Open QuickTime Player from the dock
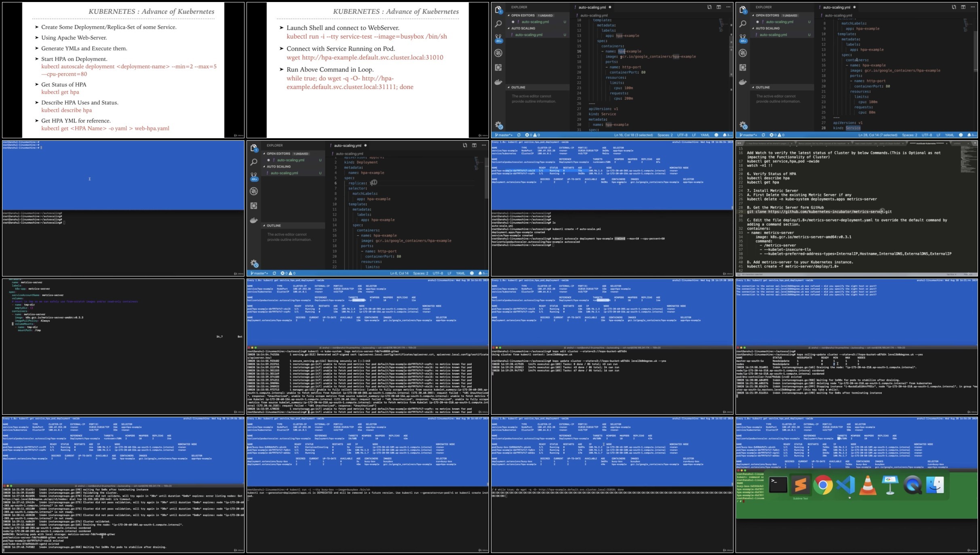Screen dimensions: 980x555 (913, 485)
